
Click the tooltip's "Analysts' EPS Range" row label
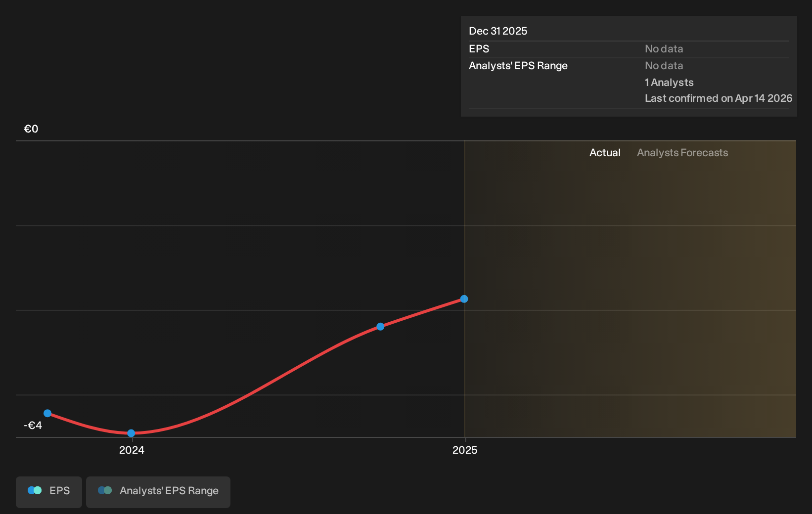(x=518, y=66)
